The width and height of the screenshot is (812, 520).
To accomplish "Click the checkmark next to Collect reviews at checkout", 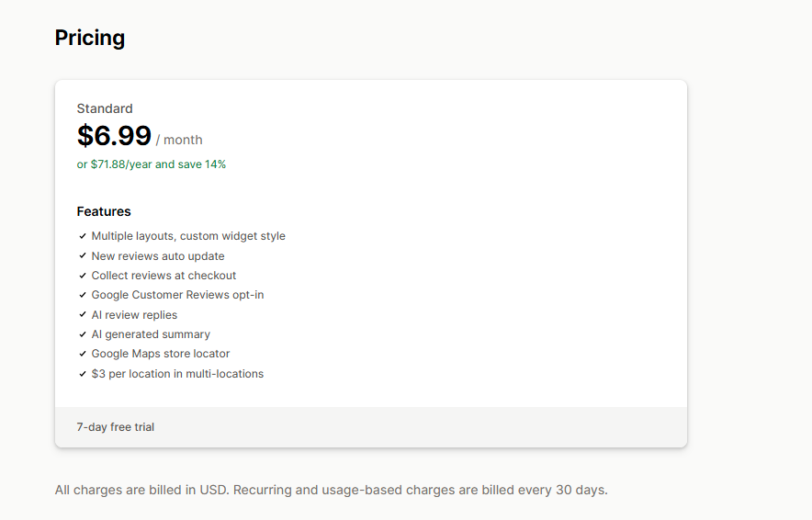I will tap(83, 276).
